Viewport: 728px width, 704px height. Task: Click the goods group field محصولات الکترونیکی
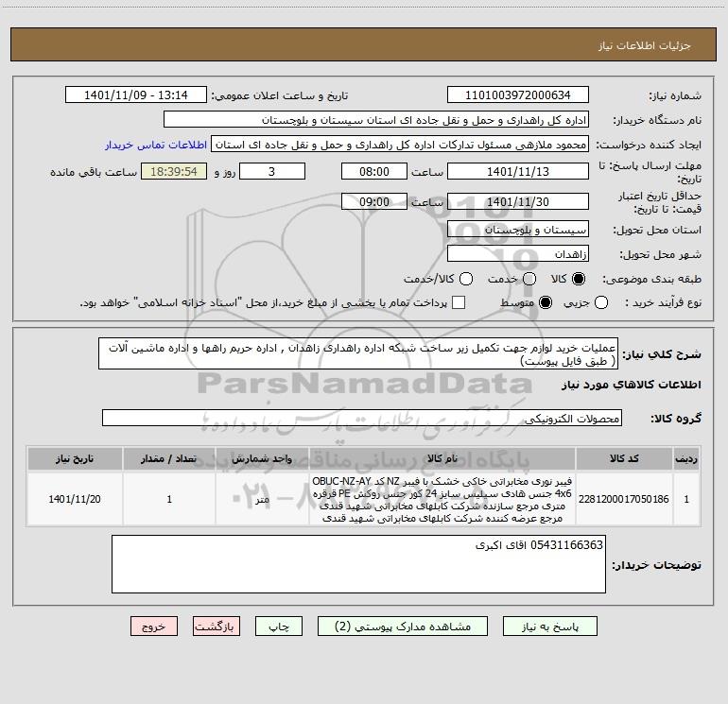click(362, 418)
